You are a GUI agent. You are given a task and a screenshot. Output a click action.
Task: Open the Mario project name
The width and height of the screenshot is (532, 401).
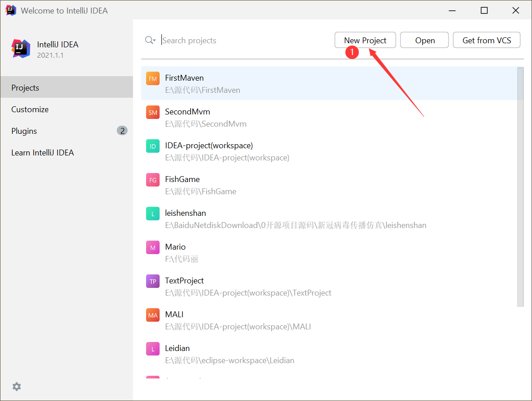point(175,247)
